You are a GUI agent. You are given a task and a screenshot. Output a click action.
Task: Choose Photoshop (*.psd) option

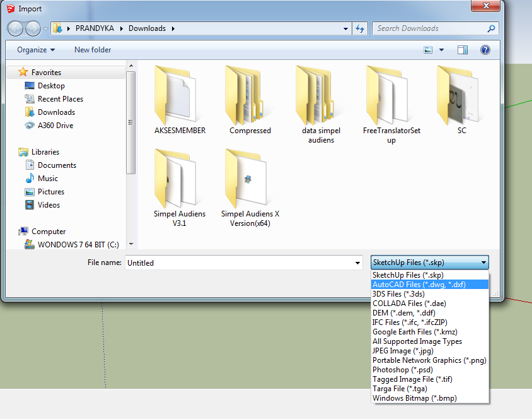[430, 370]
